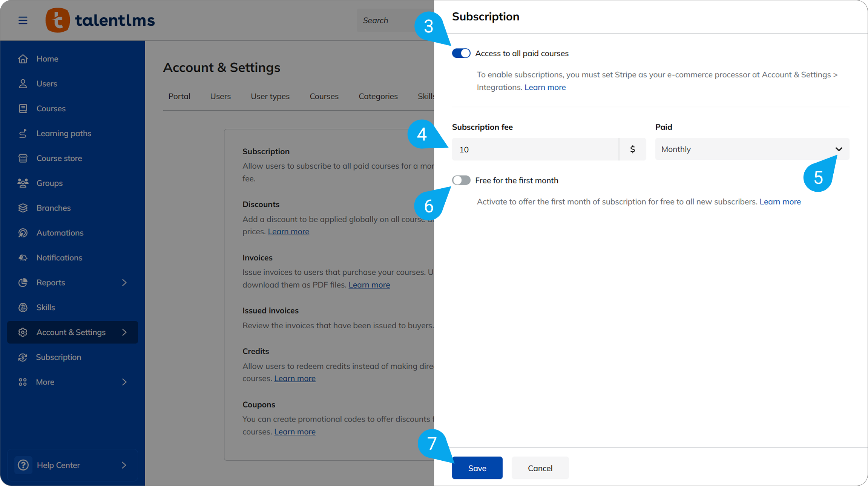Viewport: 868px width, 486px height.
Task: Expand the More submenu chevron
Action: click(x=124, y=382)
